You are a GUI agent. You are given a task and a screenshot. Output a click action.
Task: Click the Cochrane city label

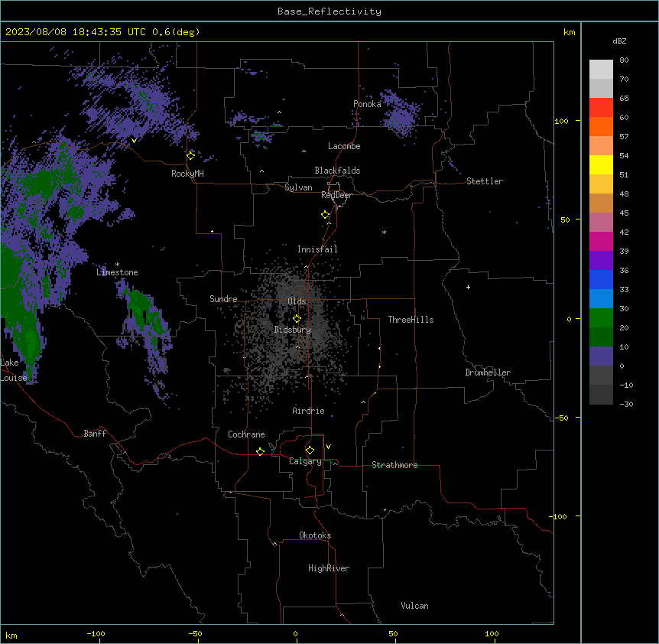tap(246, 434)
